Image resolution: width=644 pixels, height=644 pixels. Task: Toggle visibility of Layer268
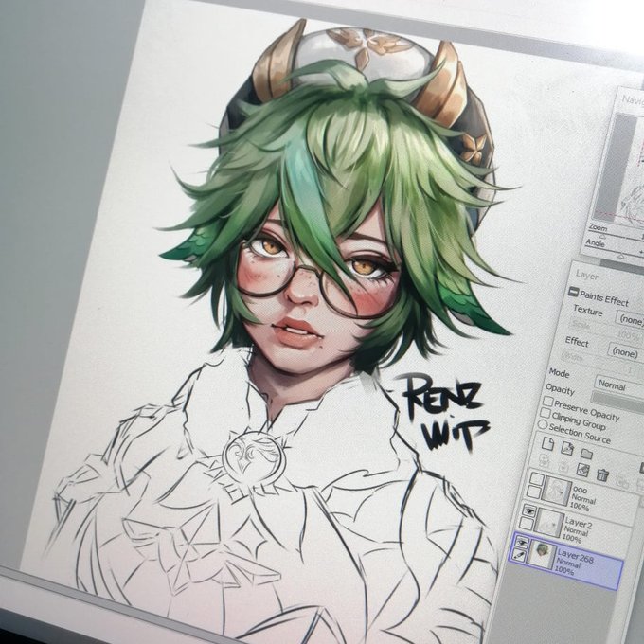pyautogui.click(x=522, y=542)
